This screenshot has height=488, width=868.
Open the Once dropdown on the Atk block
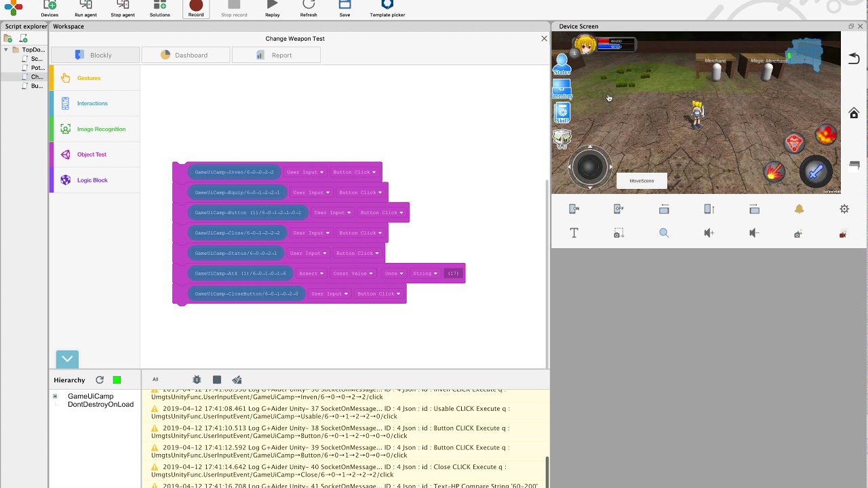394,274
